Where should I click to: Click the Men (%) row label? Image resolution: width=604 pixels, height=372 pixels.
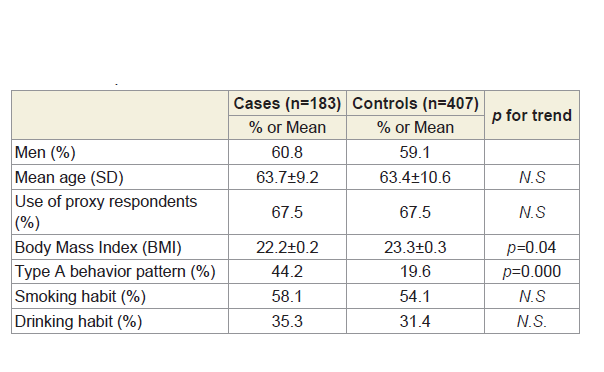point(45,152)
